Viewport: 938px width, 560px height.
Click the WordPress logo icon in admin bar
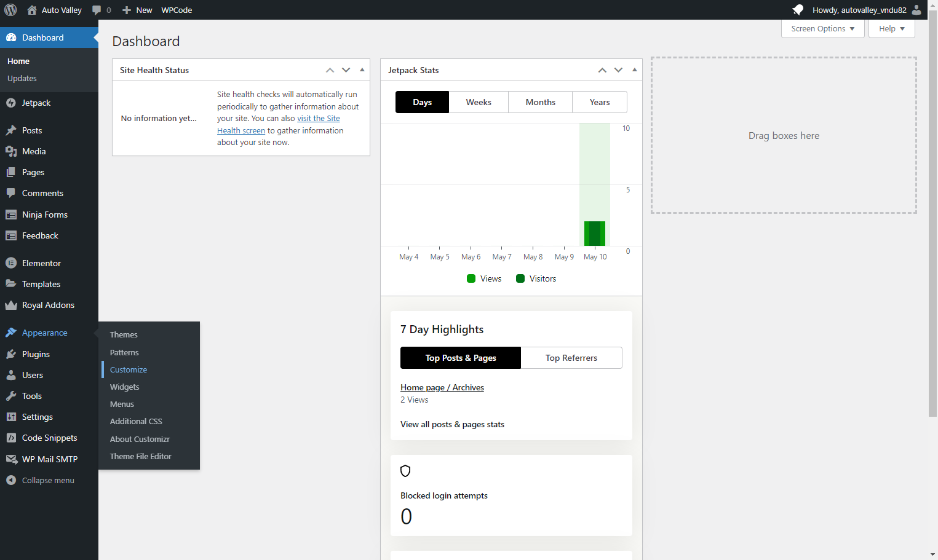point(10,10)
